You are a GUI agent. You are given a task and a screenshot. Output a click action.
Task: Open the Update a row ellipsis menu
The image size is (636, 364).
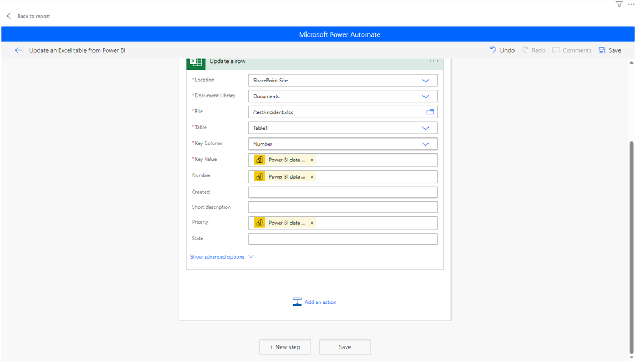coord(434,61)
